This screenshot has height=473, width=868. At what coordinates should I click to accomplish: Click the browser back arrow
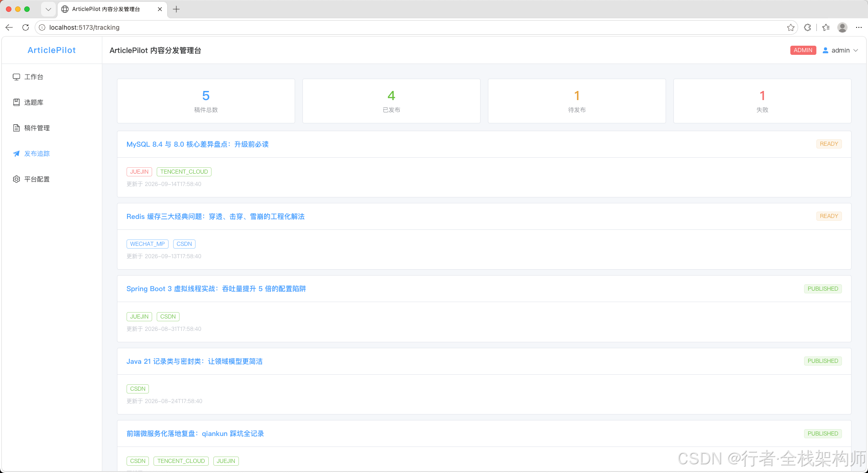pos(9,27)
